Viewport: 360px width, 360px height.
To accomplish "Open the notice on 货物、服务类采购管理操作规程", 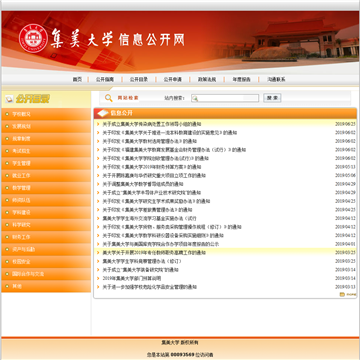I will [172, 227].
